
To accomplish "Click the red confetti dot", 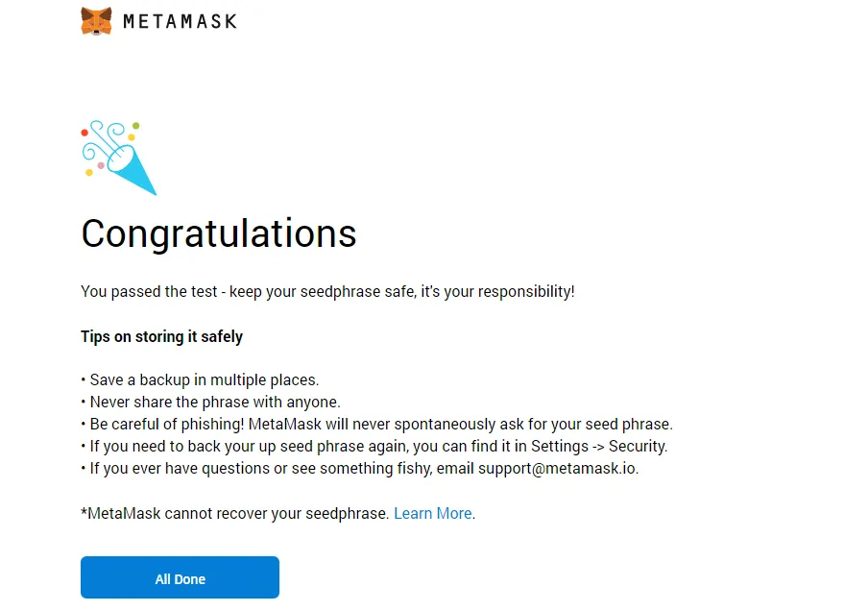I will [x=84, y=133].
